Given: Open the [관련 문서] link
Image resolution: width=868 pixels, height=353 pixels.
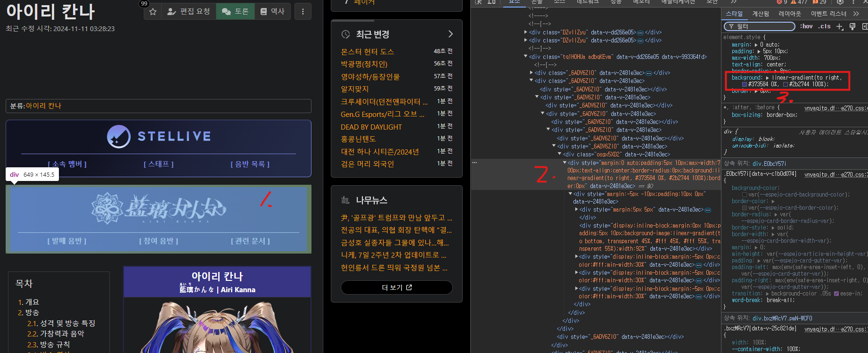Looking at the screenshot, I should click(x=250, y=241).
